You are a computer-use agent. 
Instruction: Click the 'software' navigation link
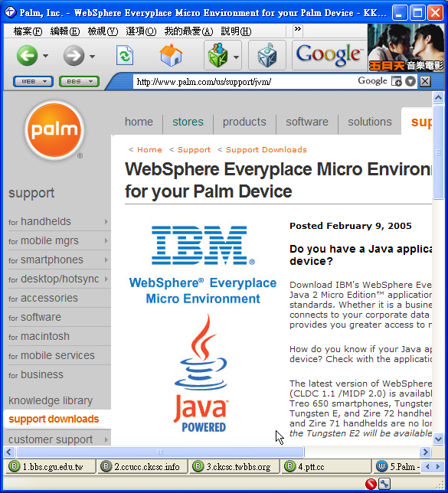(307, 122)
